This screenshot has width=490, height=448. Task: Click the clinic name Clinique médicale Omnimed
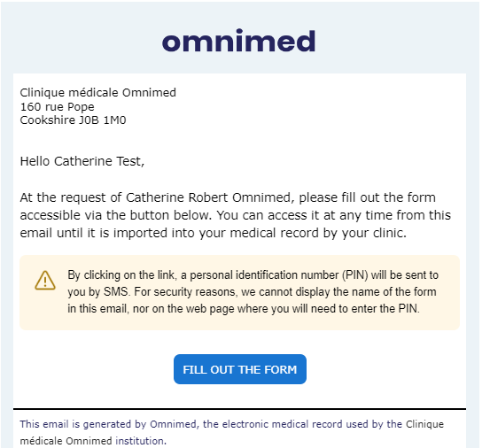[97, 93]
